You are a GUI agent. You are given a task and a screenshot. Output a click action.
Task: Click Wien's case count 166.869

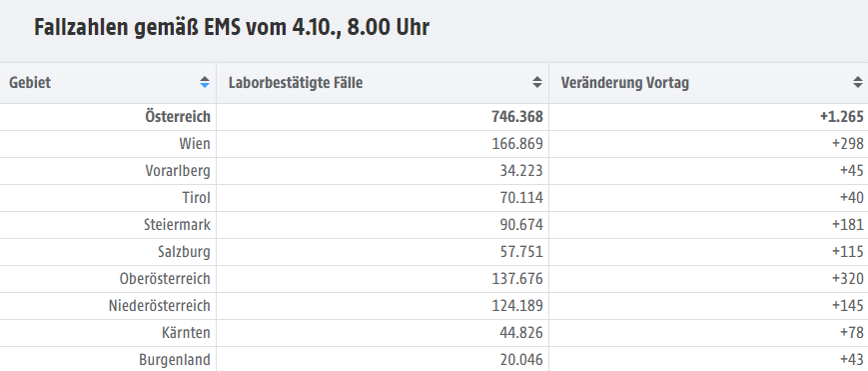tap(517, 144)
